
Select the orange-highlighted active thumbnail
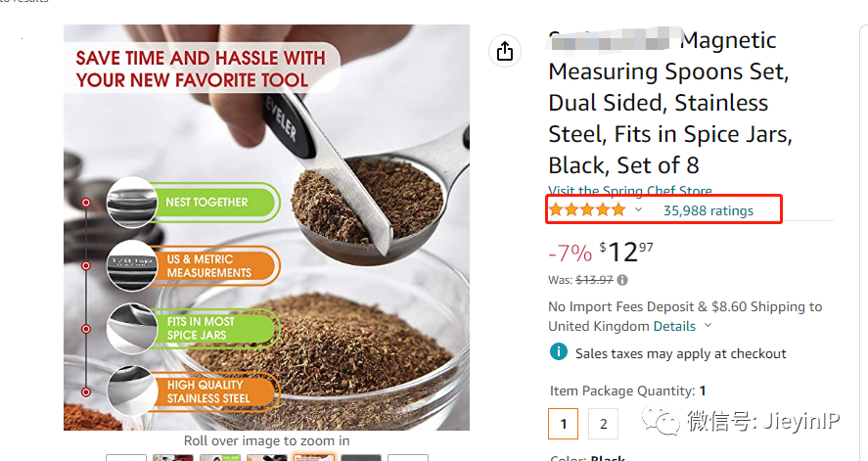[314, 458]
